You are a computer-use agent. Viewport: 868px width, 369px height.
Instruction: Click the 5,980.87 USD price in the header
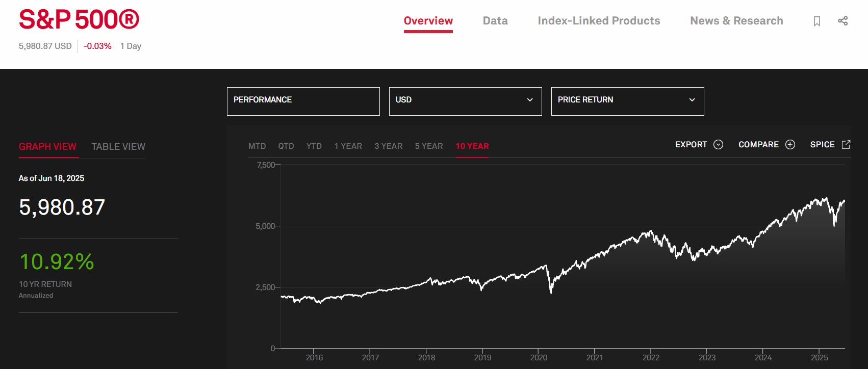pos(45,46)
